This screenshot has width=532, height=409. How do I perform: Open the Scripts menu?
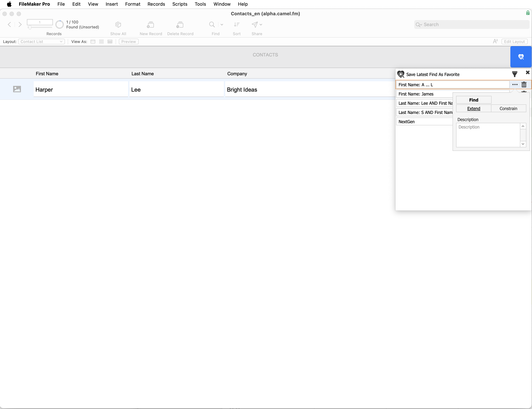point(180,4)
